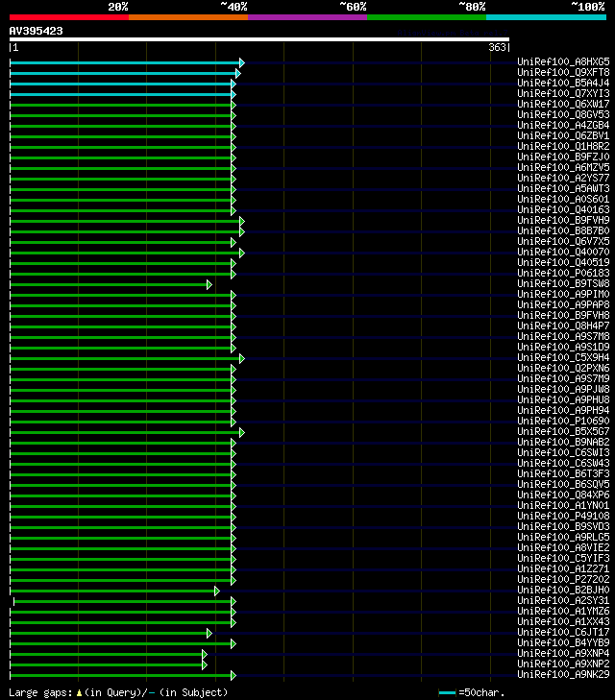Viewport: 615px width, 700px height.
Task: Click the arrowhead of the UniRef100_B9TSW8 alignment
Action: [x=209, y=285]
